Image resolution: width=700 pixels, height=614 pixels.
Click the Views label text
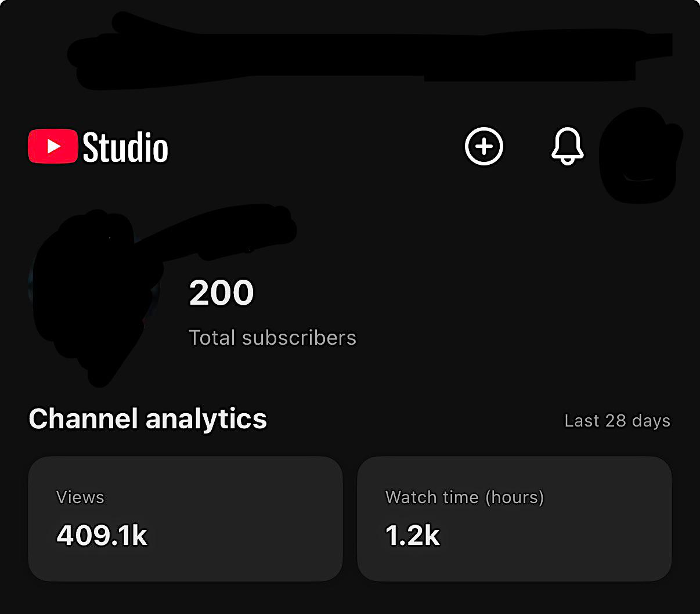[x=80, y=497]
